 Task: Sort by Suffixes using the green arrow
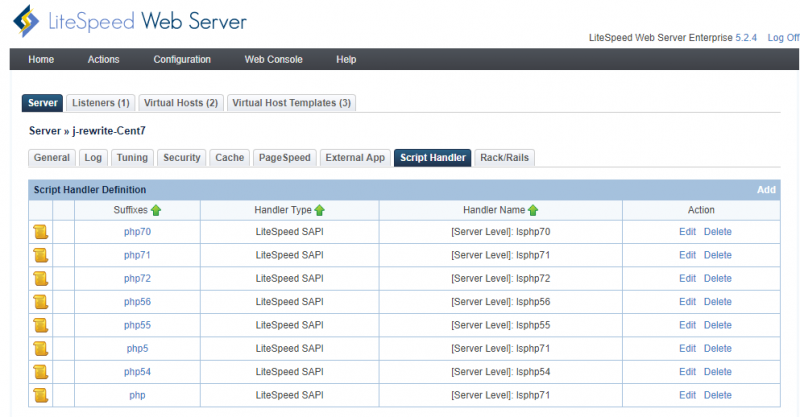[156, 210]
